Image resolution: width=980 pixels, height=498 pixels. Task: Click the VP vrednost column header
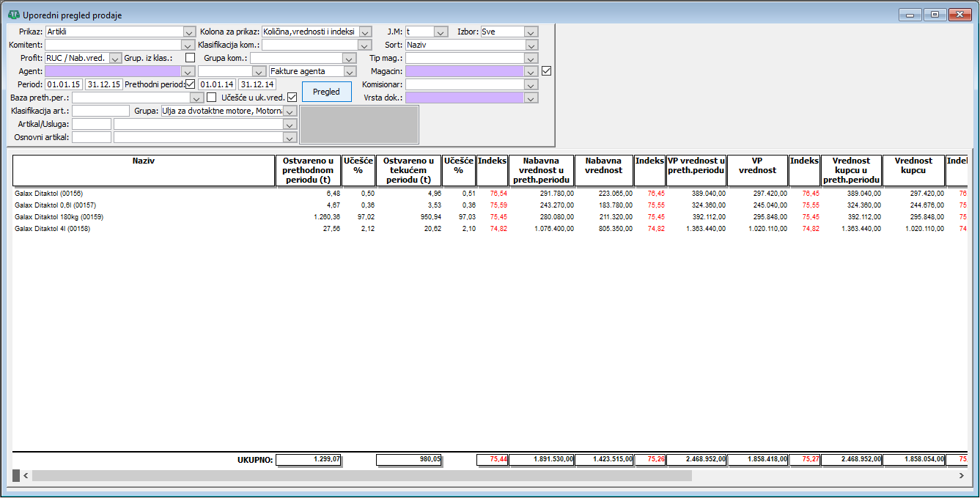click(x=758, y=170)
